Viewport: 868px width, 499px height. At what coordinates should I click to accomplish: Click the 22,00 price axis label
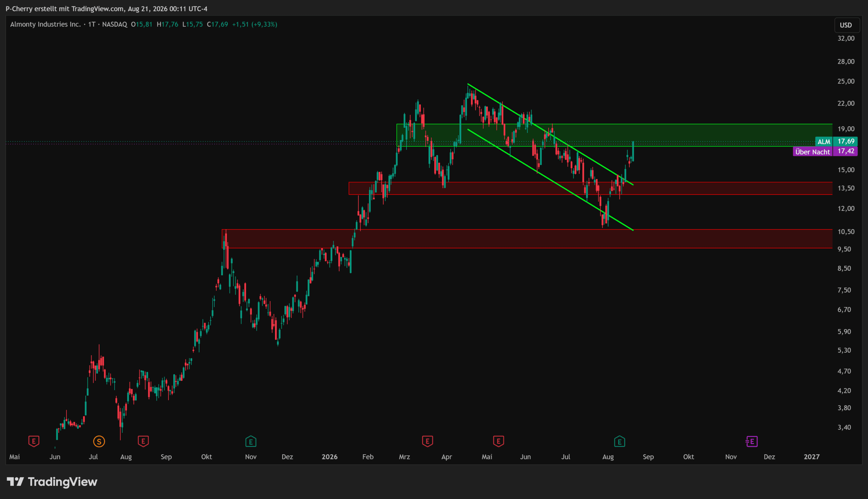[846, 103]
